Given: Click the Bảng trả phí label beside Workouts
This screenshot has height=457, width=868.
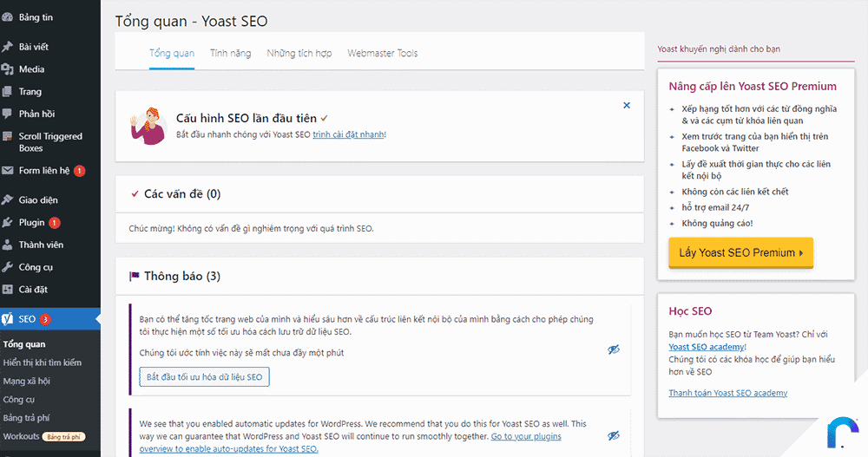Looking at the screenshot, I should pos(63,436).
